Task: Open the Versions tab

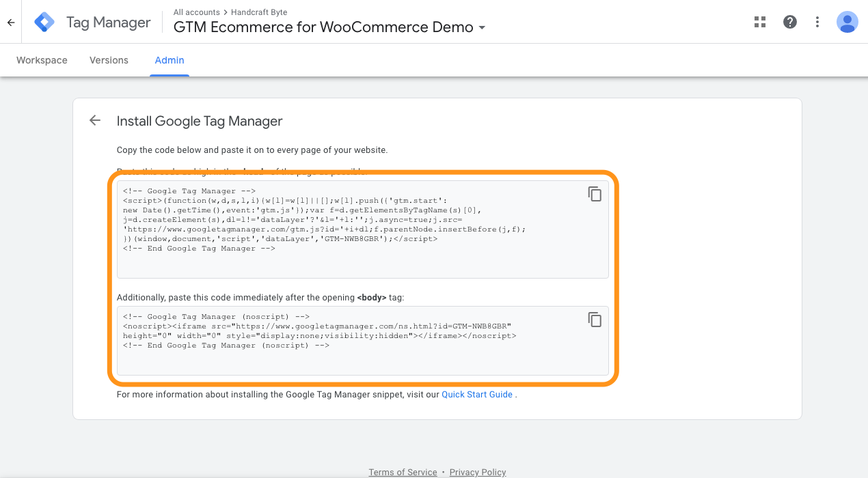Action: click(x=108, y=60)
